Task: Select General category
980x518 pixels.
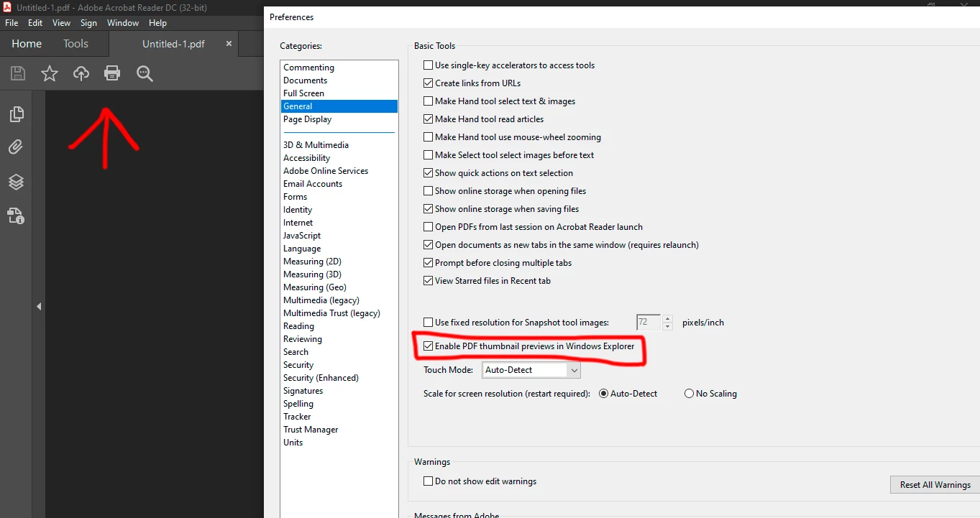Action: 339,106
